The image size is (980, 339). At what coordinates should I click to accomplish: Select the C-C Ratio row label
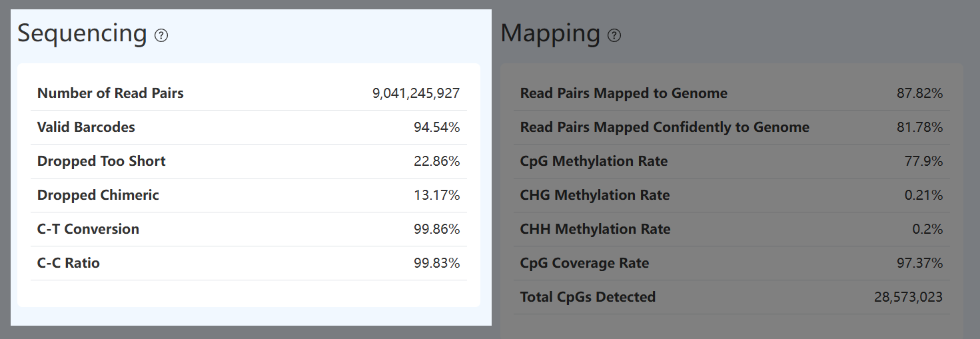(69, 263)
